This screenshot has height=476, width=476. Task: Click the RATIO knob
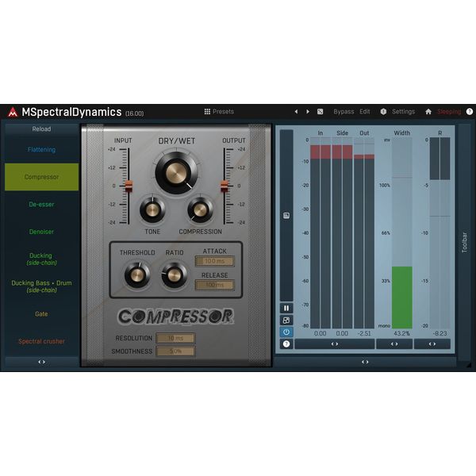pyautogui.click(x=175, y=275)
